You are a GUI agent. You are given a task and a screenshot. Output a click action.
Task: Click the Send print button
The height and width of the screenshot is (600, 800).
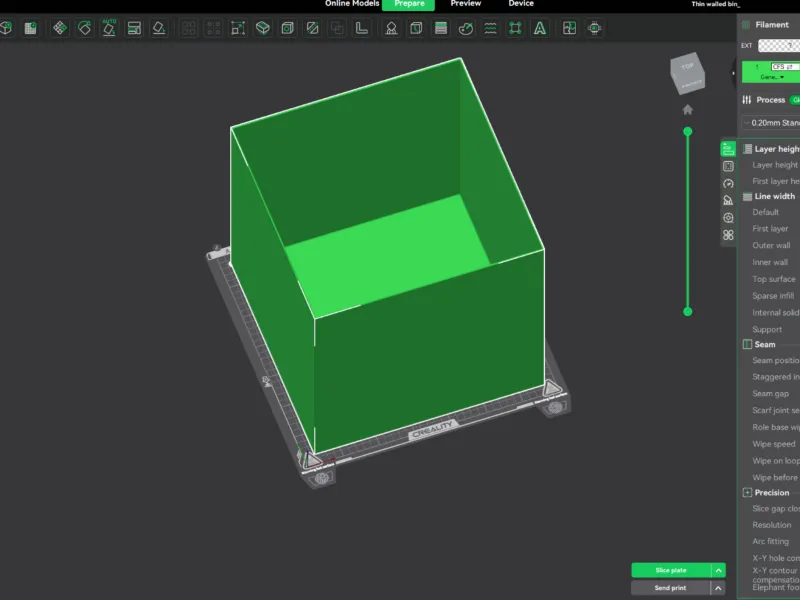point(671,588)
